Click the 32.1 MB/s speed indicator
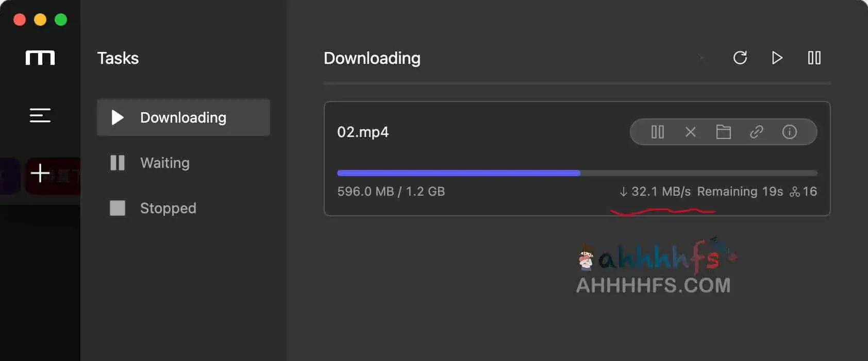The image size is (868, 361). click(656, 191)
